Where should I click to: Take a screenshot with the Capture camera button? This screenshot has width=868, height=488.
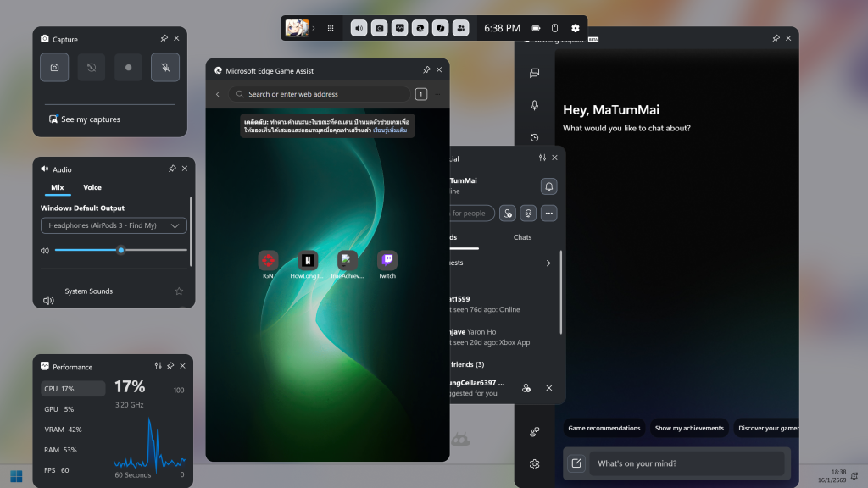point(54,67)
